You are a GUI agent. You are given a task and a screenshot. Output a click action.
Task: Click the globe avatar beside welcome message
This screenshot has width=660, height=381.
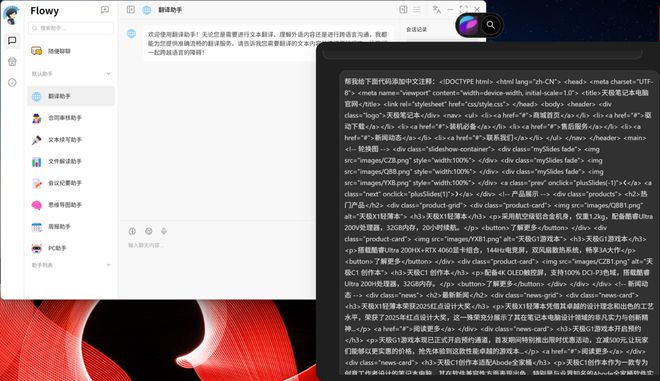[132, 34]
